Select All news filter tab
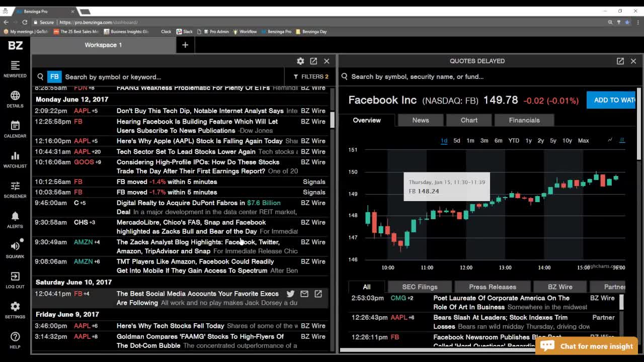The height and width of the screenshot is (362, 644). [367, 287]
